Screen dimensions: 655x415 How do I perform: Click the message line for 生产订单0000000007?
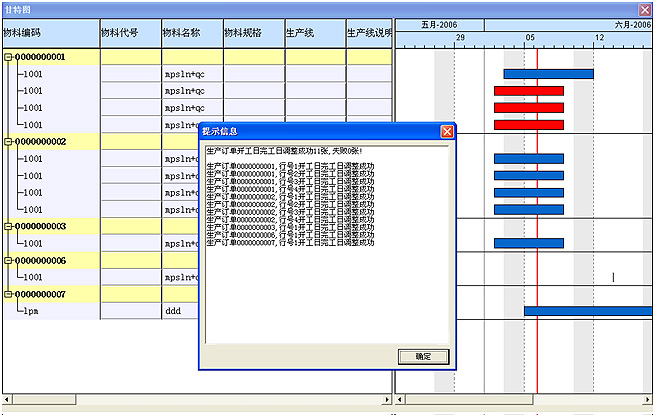pos(290,243)
